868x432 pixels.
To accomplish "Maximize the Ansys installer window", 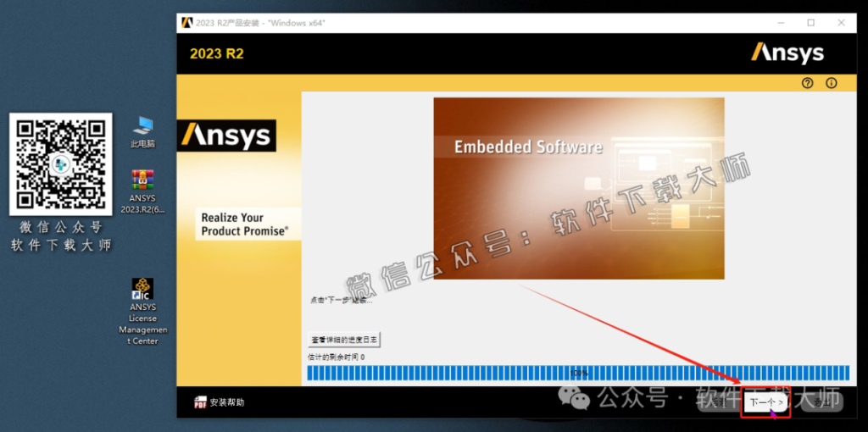I will tap(810, 23).
